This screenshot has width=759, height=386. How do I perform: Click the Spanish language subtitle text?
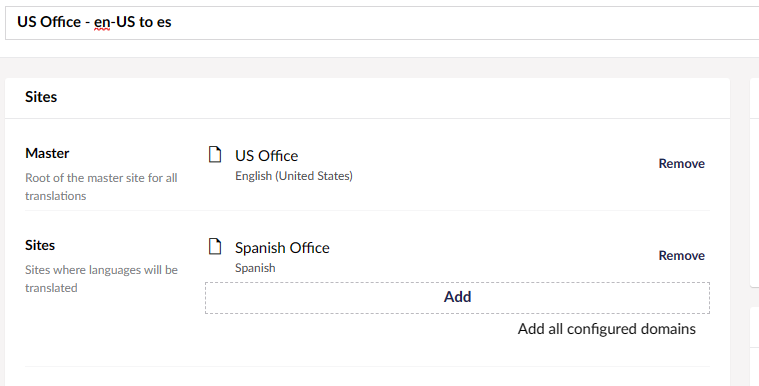coord(255,268)
